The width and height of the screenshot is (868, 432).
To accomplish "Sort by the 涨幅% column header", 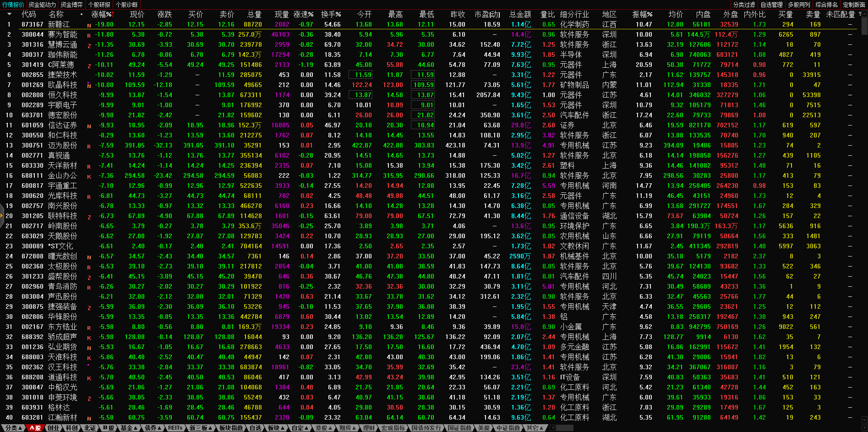I will point(101,14).
